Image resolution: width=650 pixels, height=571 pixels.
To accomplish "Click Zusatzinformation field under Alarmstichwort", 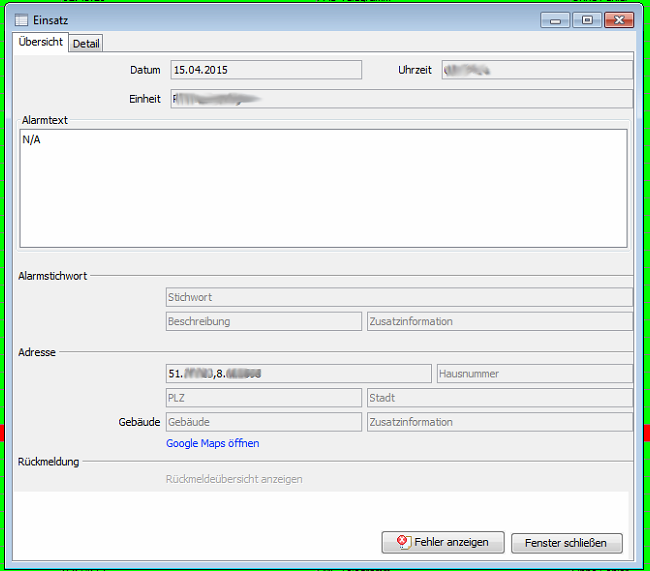I will [x=499, y=322].
